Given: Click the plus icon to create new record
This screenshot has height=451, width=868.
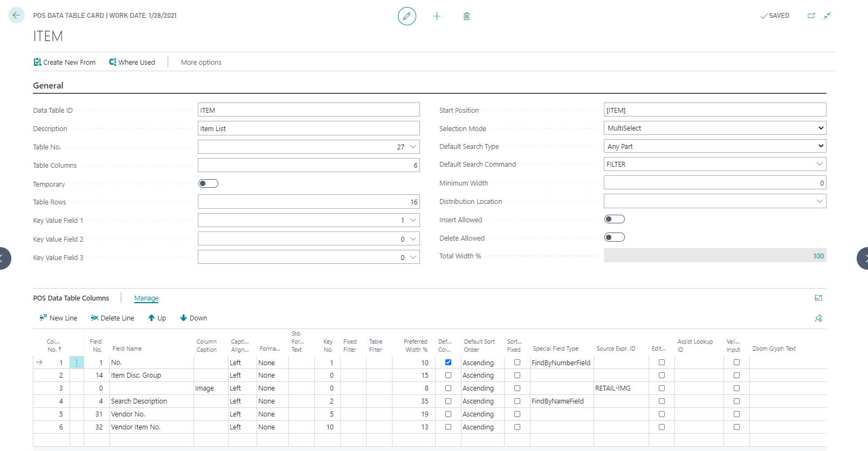Looking at the screenshot, I should coord(437,16).
